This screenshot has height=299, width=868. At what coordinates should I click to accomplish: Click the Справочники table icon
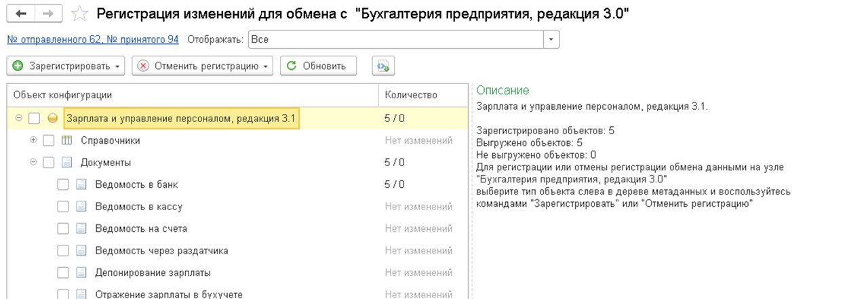(x=66, y=141)
